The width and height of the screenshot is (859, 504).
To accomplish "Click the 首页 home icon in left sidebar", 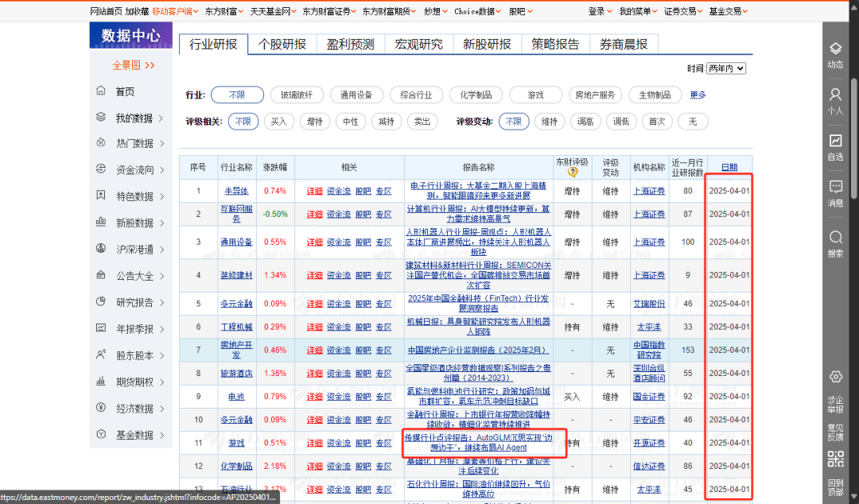I will click(101, 91).
